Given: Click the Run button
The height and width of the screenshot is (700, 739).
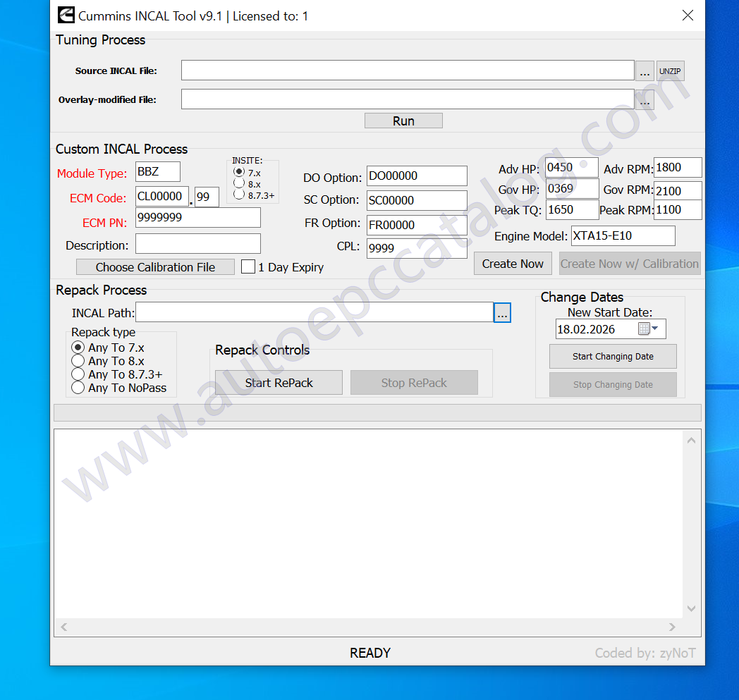Looking at the screenshot, I should (403, 120).
